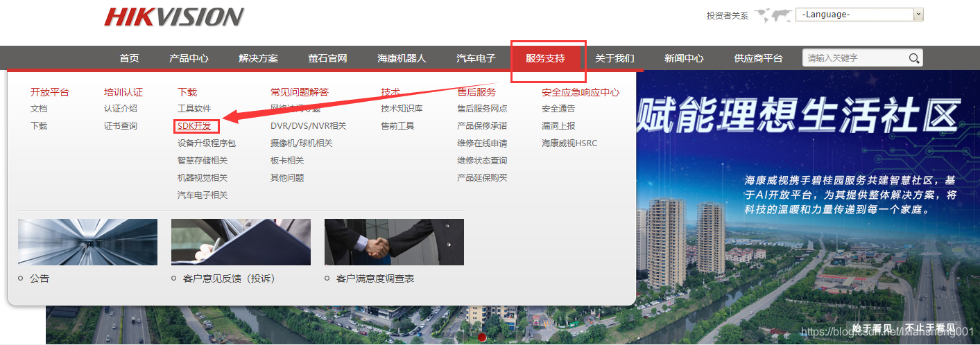Open the 工具软件 link
The image size is (980, 345).
(194, 109)
